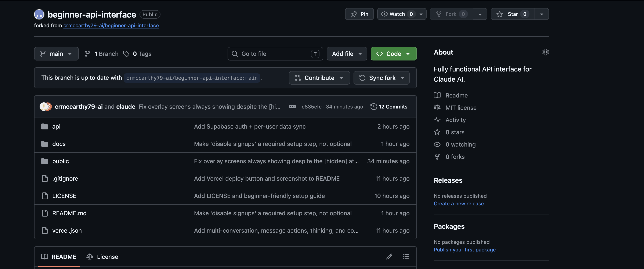Open the vercel.json file
The height and width of the screenshot is (269, 644).
click(x=67, y=230)
